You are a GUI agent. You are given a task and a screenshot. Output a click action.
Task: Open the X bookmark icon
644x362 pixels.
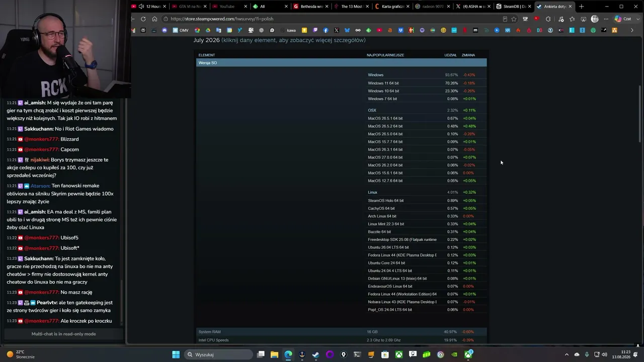coord(337,30)
